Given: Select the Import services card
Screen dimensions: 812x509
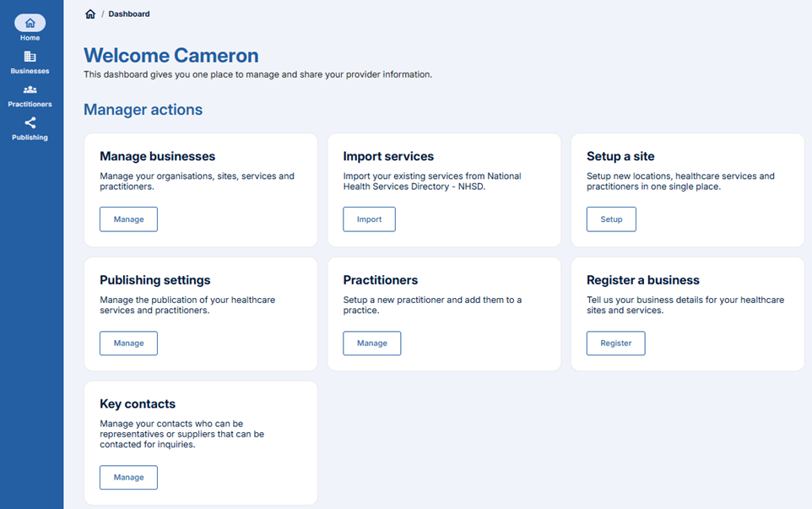Looking at the screenshot, I should [387, 156].
